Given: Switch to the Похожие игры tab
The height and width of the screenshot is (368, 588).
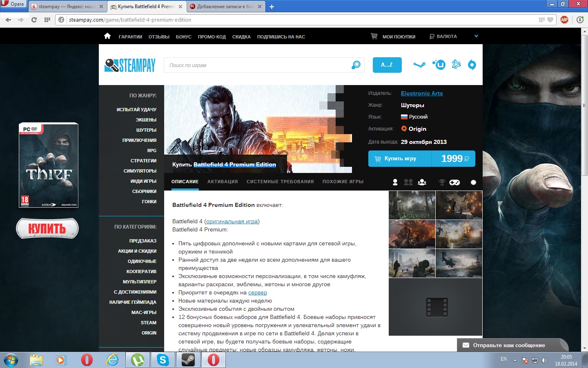Looking at the screenshot, I should tap(343, 182).
